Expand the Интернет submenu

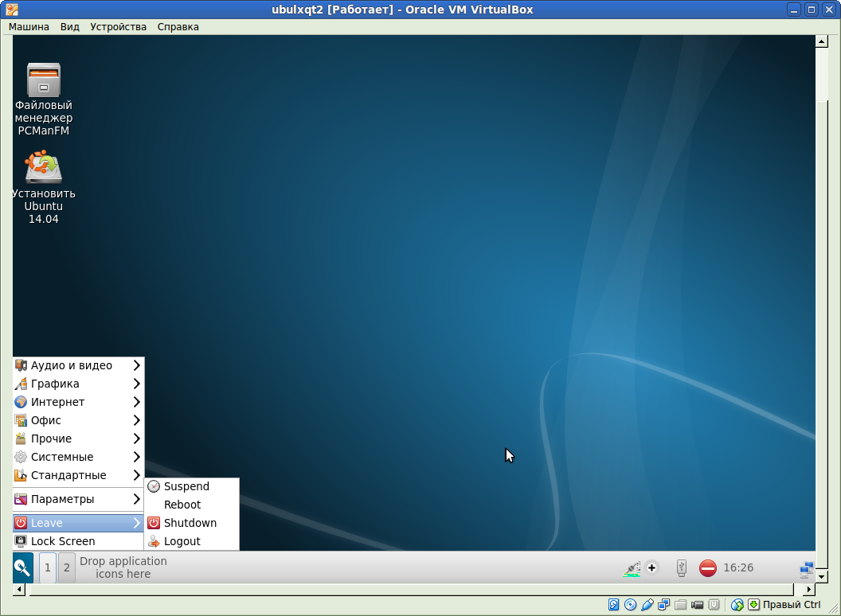tap(78, 402)
